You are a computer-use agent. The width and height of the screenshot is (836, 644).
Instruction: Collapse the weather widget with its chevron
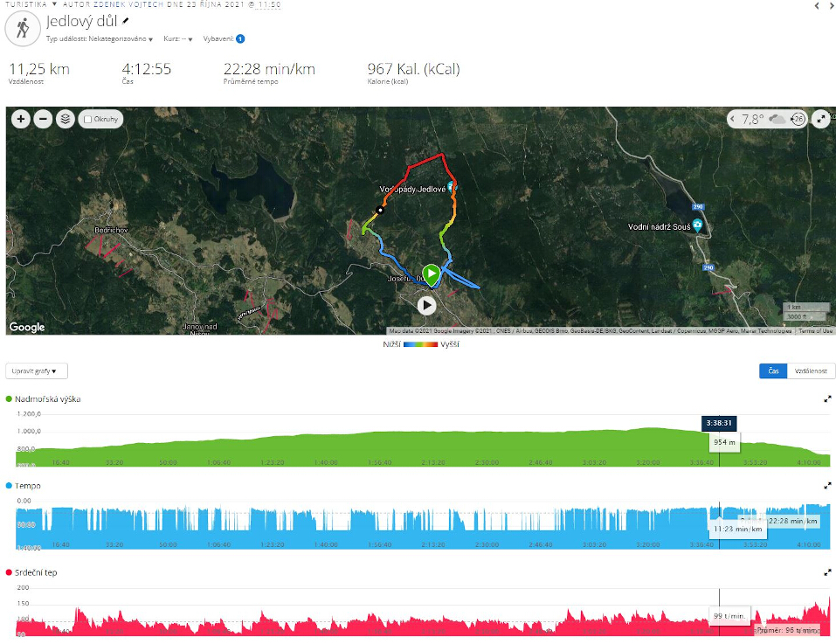pyautogui.click(x=733, y=119)
